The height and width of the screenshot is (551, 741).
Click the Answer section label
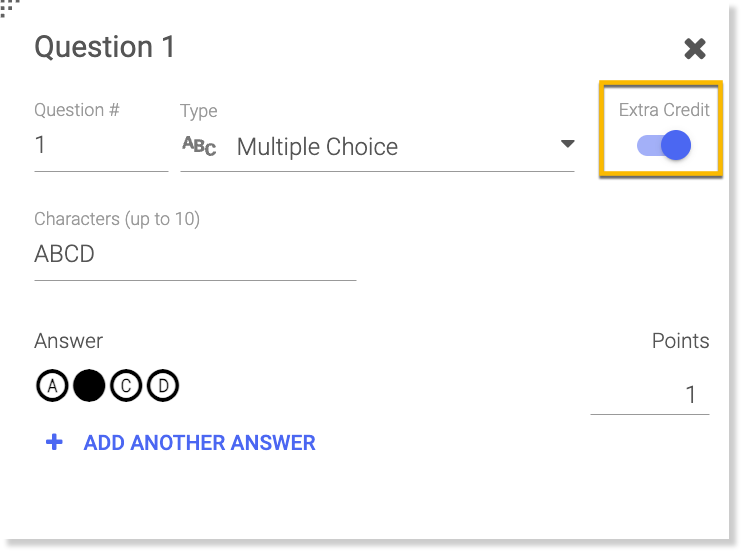click(x=68, y=341)
